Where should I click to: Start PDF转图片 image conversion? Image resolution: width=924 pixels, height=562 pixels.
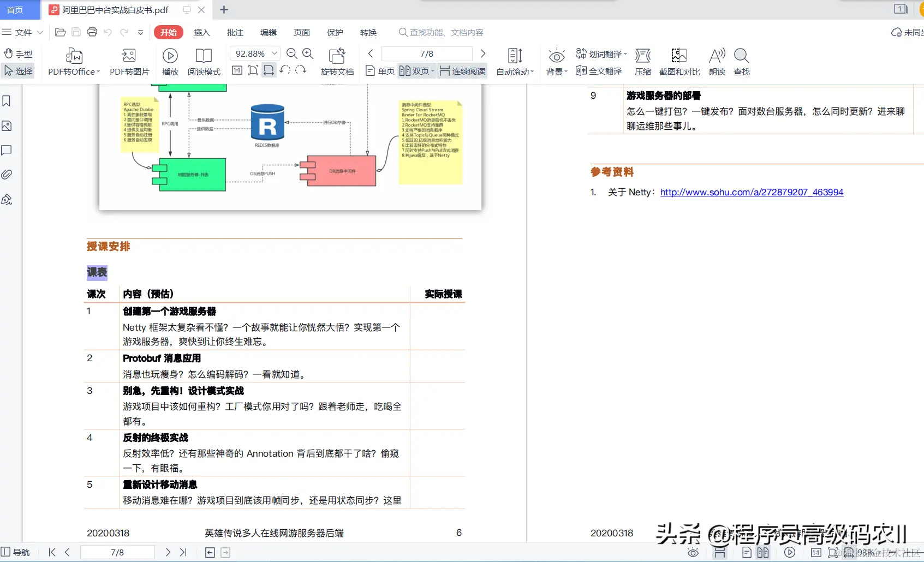129,61
